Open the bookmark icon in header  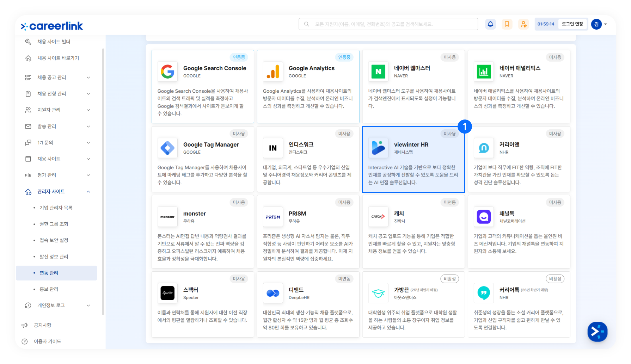507,24
